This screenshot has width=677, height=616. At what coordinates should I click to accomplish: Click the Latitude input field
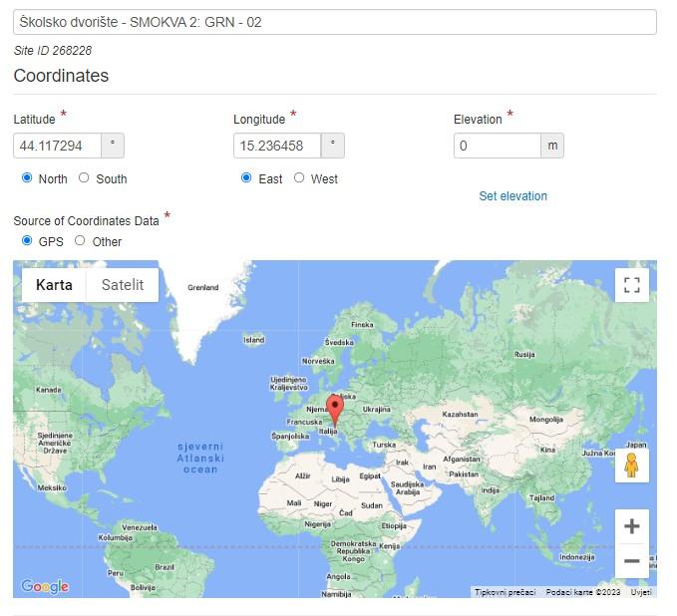click(57, 146)
